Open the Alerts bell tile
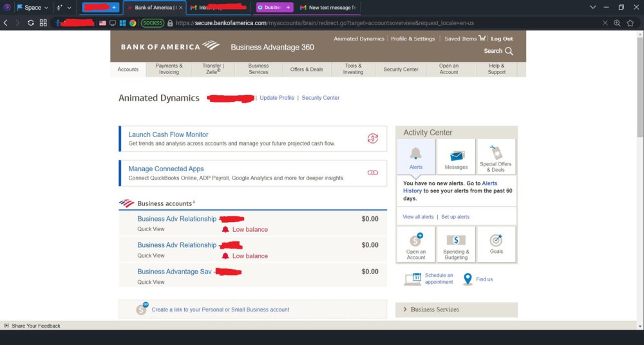The image size is (644, 345). [x=415, y=156]
